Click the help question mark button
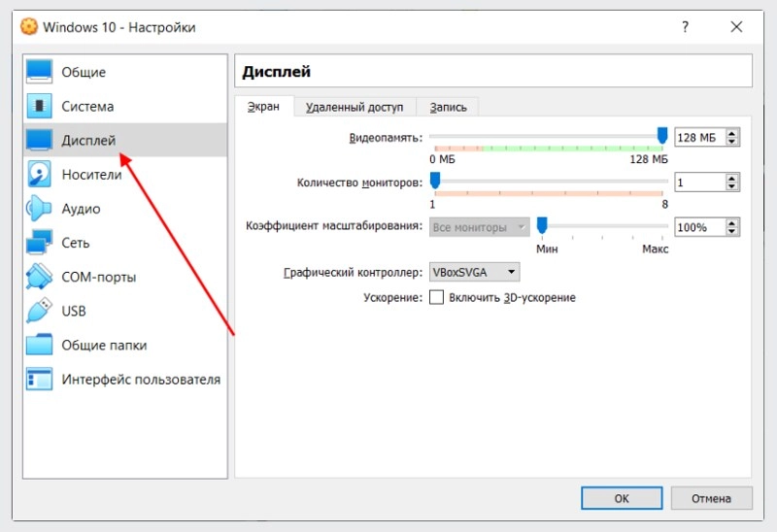The image size is (777, 532). (685, 27)
